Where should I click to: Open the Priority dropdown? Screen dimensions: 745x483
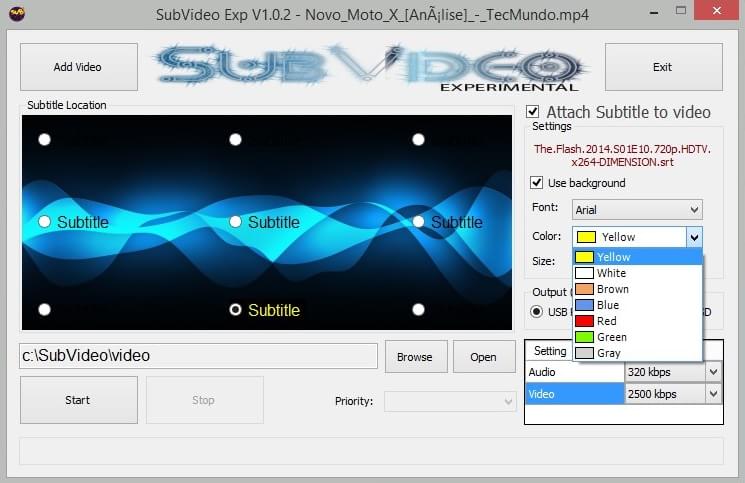coord(450,401)
